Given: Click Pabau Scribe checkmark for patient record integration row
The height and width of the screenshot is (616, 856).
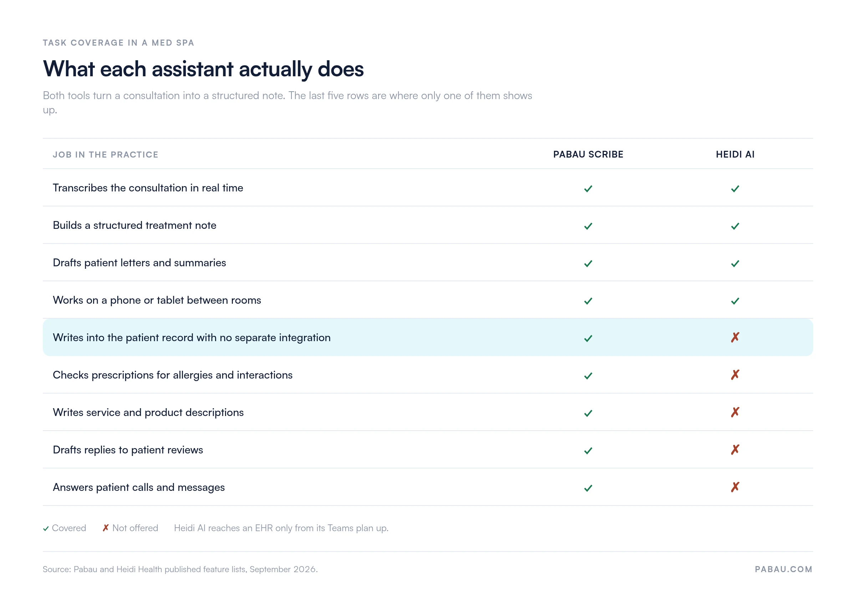Looking at the screenshot, I should (x=588, y=338).
